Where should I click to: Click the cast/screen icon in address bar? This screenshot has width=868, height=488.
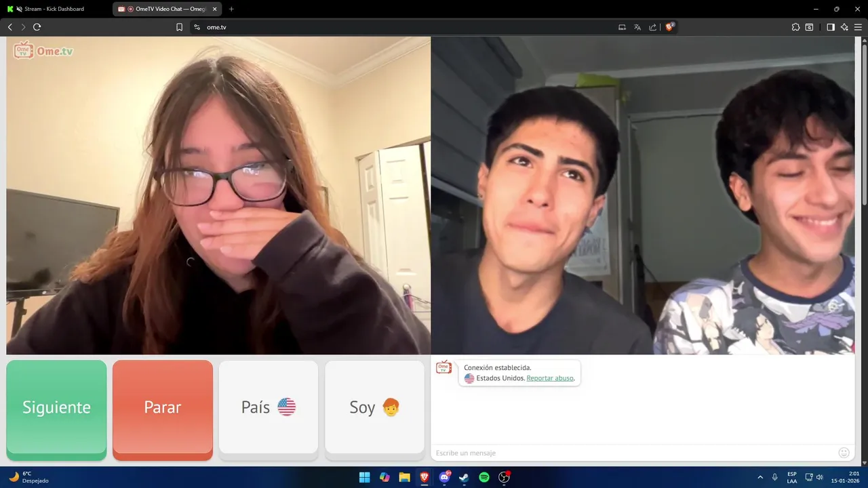click(622, 27)
